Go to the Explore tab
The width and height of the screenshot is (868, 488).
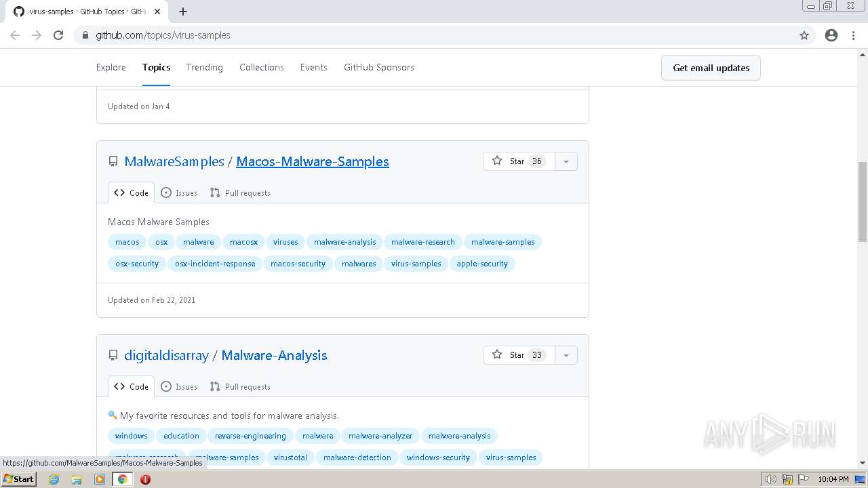[111, 67]
